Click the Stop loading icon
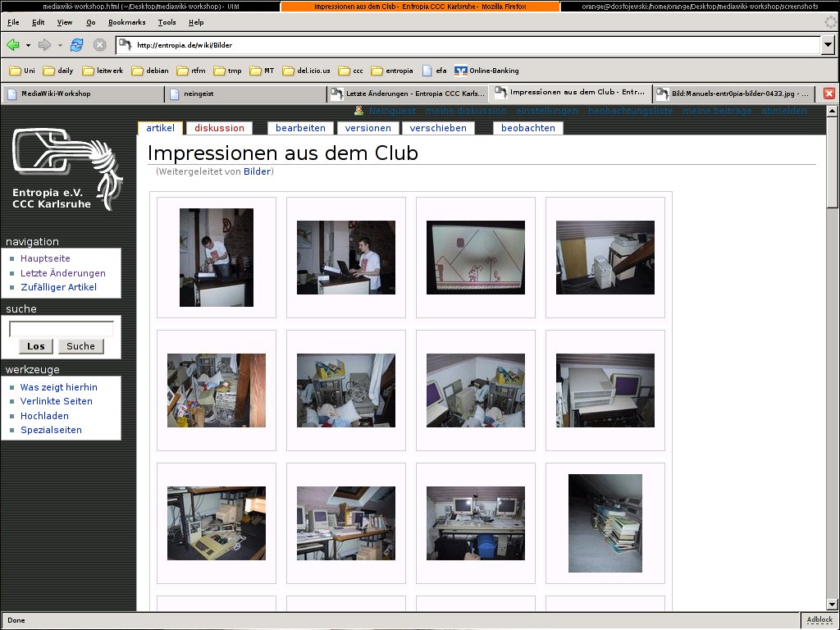The image size is (840, 630). coord(99,45)
